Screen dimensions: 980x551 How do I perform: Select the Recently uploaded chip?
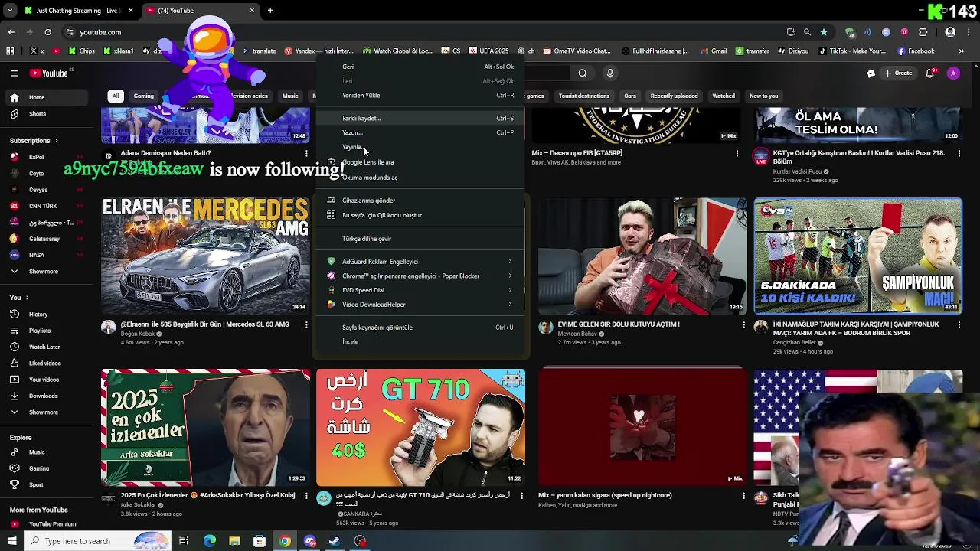click(x=674, y=96)
